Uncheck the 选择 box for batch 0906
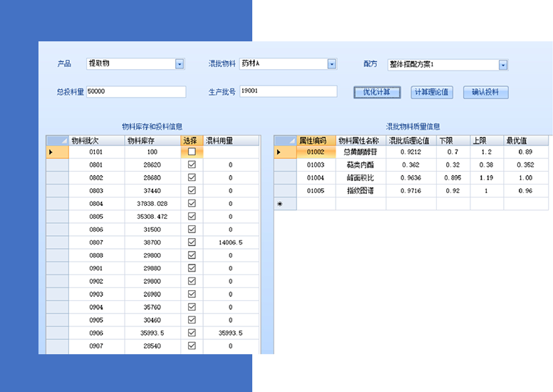553x392 pixels. pos(191,333)
